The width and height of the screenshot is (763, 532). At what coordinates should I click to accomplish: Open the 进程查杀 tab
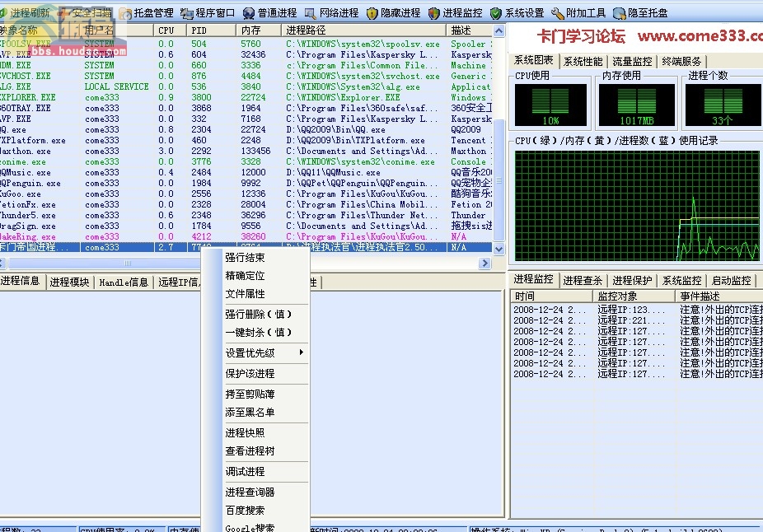583,281
